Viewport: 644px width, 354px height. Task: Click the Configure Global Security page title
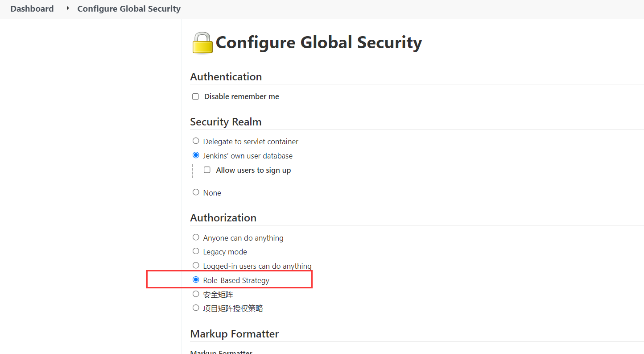click(x=318, y=43)
